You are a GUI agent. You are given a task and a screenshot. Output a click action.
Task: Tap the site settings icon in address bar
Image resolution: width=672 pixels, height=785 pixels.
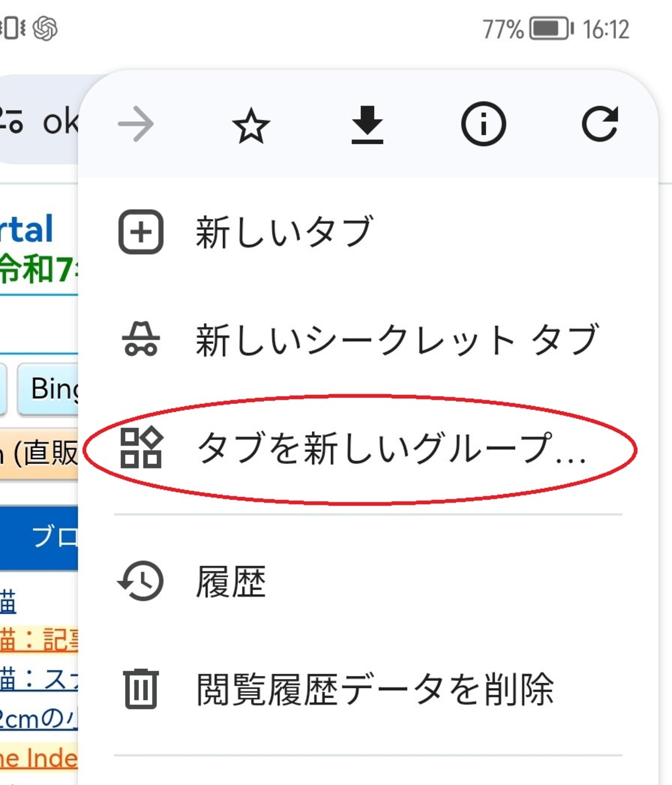pos(11,120)
